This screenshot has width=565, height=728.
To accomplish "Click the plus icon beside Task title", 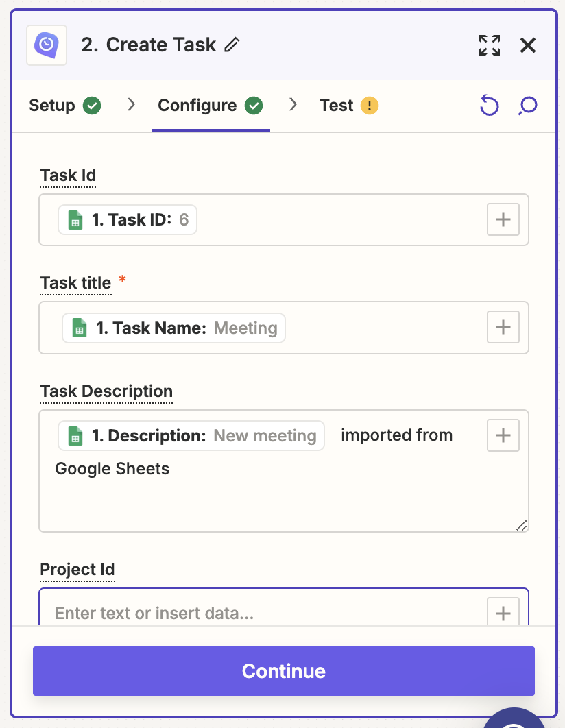I will (503, 327).
